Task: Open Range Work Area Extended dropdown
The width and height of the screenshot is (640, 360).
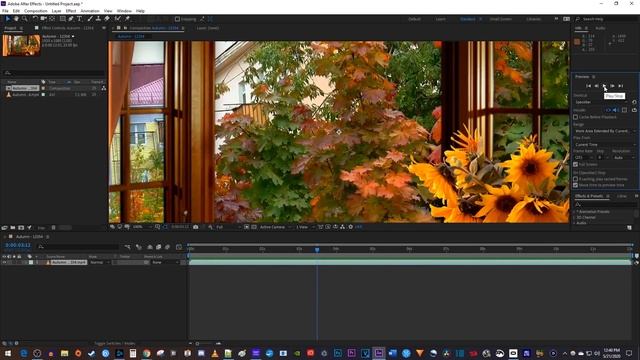Action: point(605,131)
